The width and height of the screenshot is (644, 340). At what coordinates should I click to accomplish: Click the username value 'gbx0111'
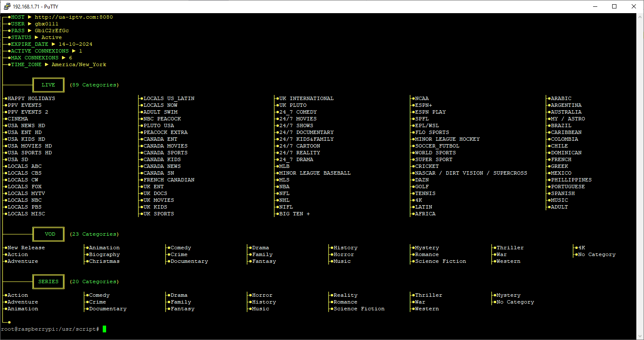tap(47, 24)
